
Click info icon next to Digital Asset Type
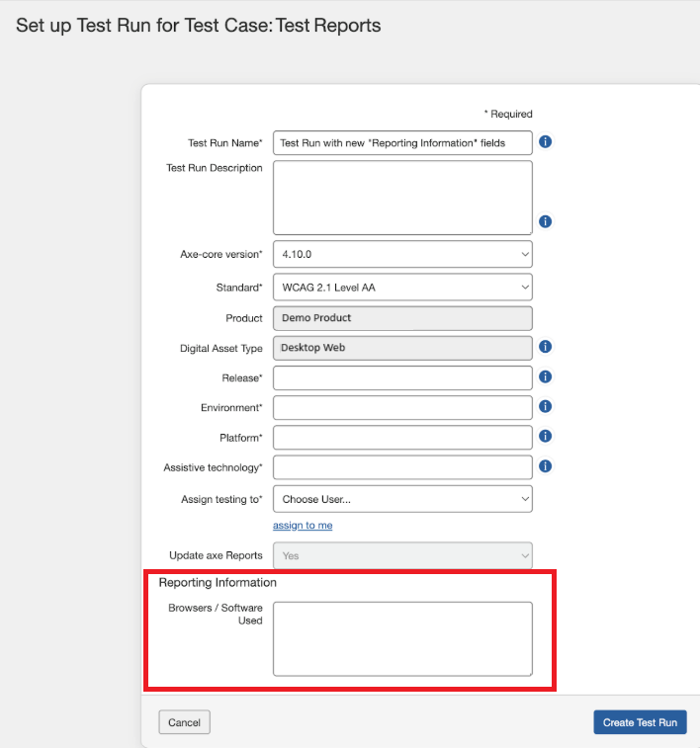click(x=545, y=347)
